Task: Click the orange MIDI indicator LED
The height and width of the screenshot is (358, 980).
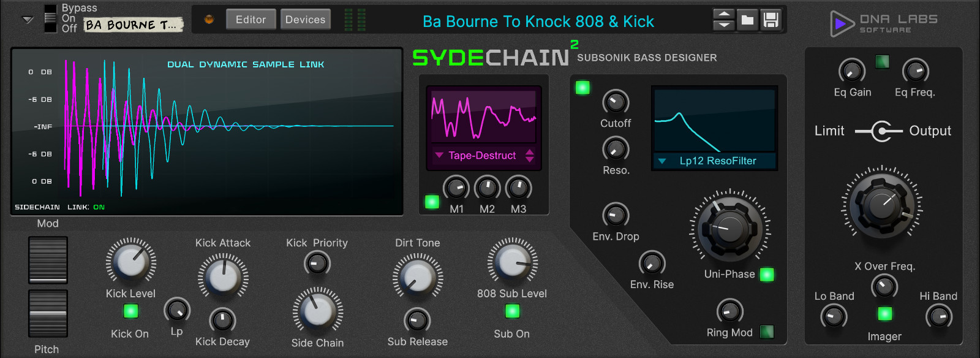Action: (x=209, y=20)
